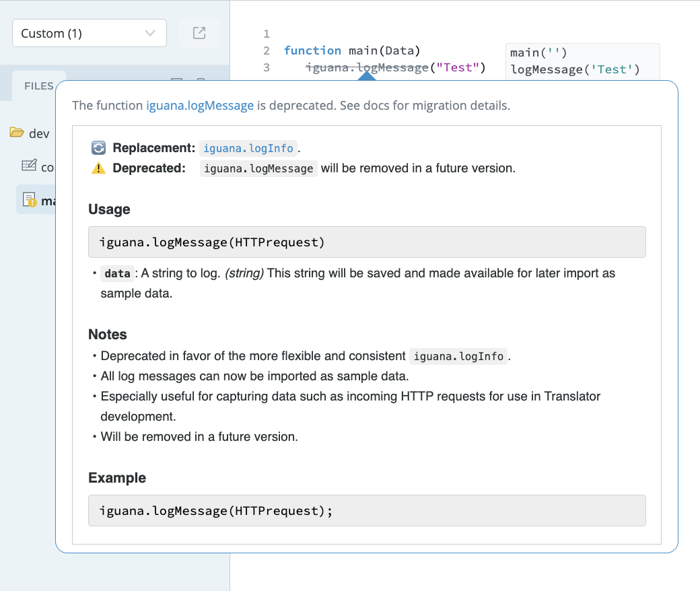The image size is (700, 591).
Task: Click the Example code snippet block
Action: click(367, 510)
